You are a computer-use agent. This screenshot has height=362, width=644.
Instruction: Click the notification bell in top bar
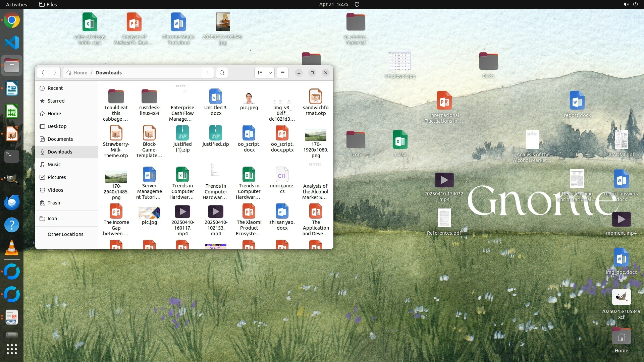point(357,4)
